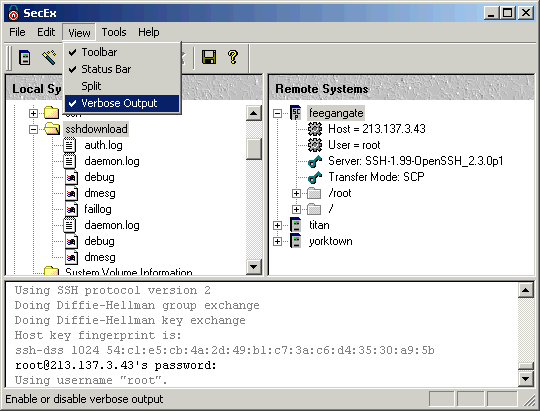Click the ssh-dss 1024 fingerprint line

coord(225,350)
